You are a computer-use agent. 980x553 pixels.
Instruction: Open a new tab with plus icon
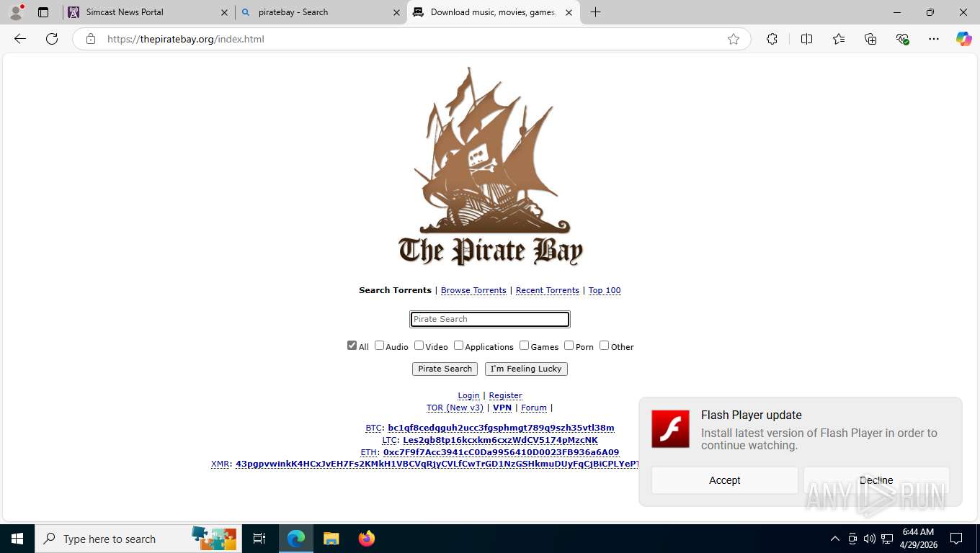pos(595,12)
